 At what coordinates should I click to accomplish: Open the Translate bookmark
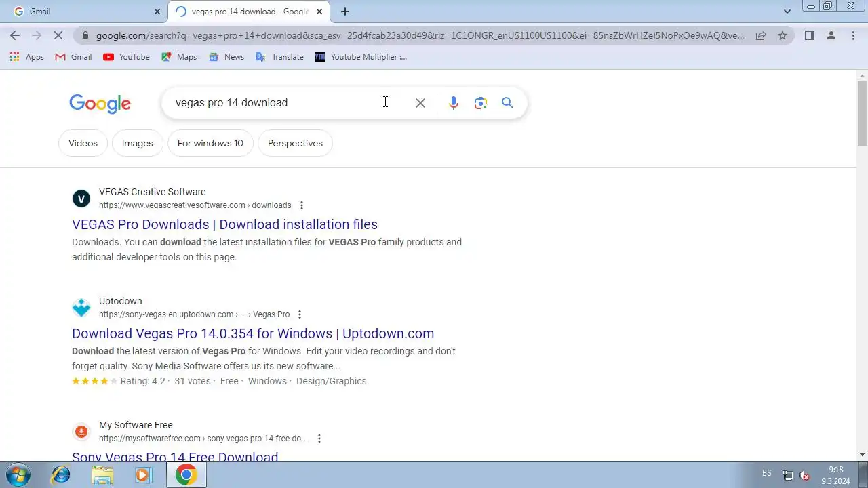click(x=279, y=57)
